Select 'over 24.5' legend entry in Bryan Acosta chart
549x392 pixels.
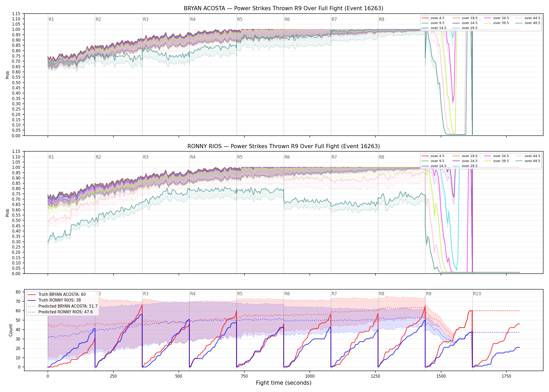pos(465,23)
